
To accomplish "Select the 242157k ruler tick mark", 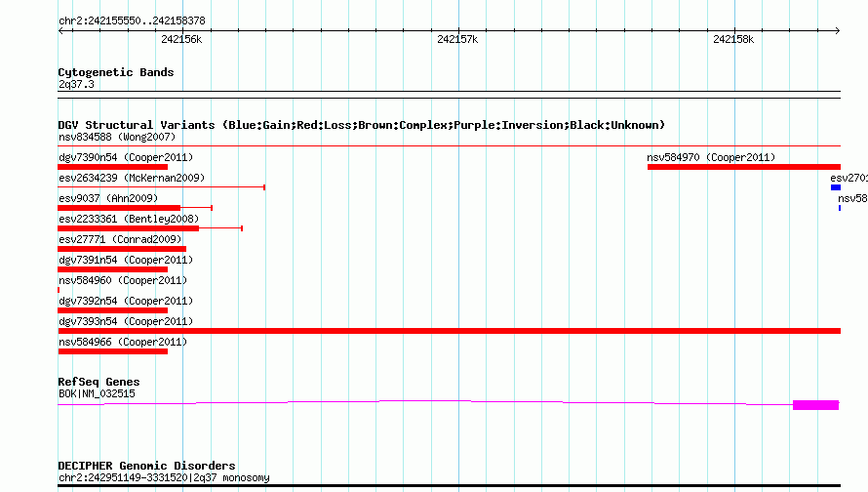I will pyautogui.click(x=459, y=30).
